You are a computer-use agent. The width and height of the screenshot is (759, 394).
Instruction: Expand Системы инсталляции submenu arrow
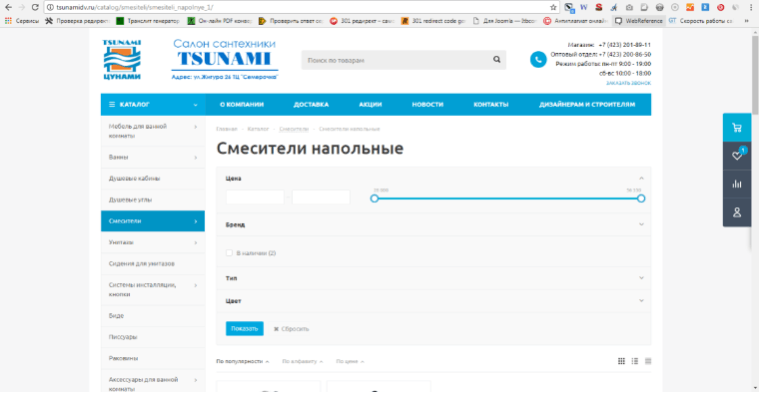click(x=196, y=285)
